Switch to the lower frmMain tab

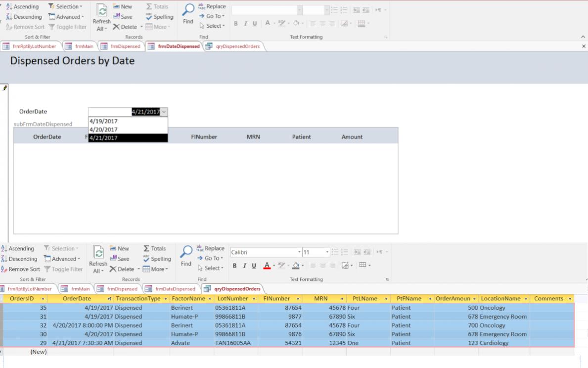[x=76, y=289]
